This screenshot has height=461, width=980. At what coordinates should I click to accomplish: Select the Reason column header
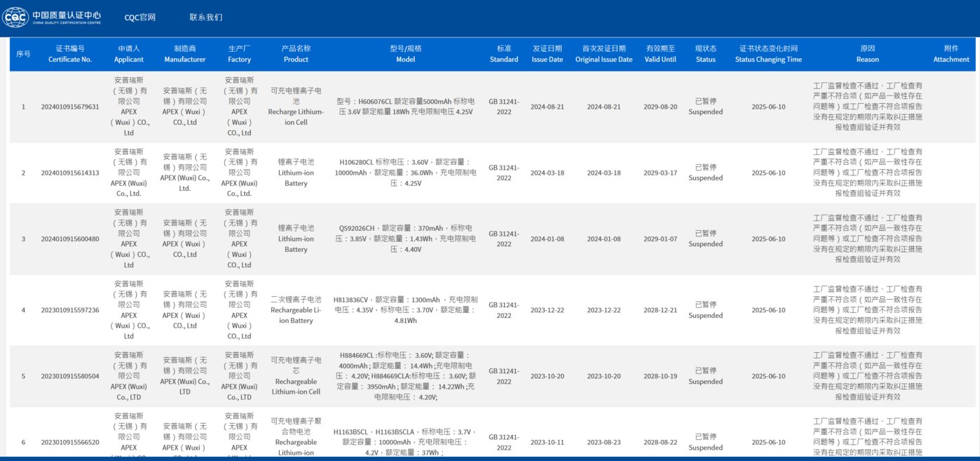[x=867, y=54]
